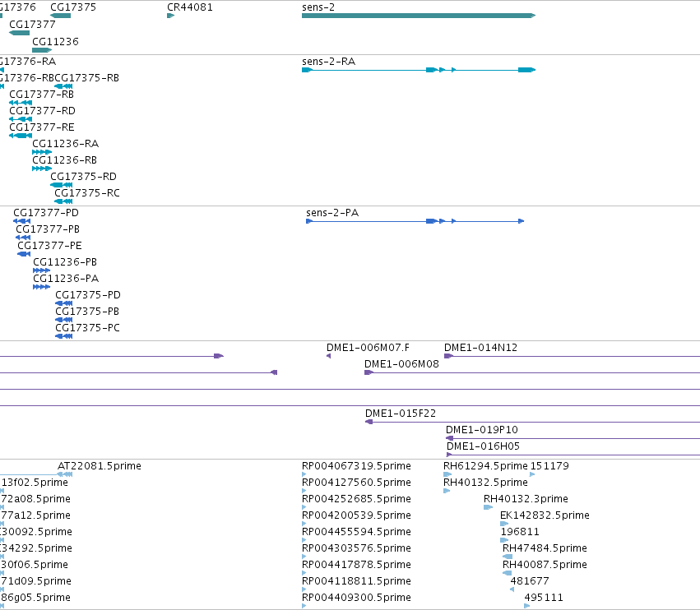
Task: Select transcript CG17377-RE glyph
Action: (21, 136)
